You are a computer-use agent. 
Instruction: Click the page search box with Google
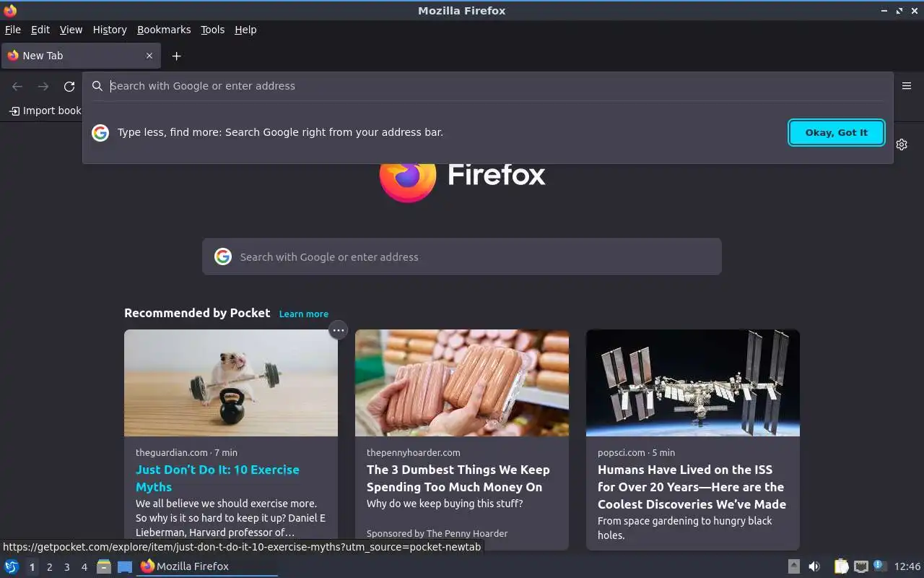click(x=462, y=256)
